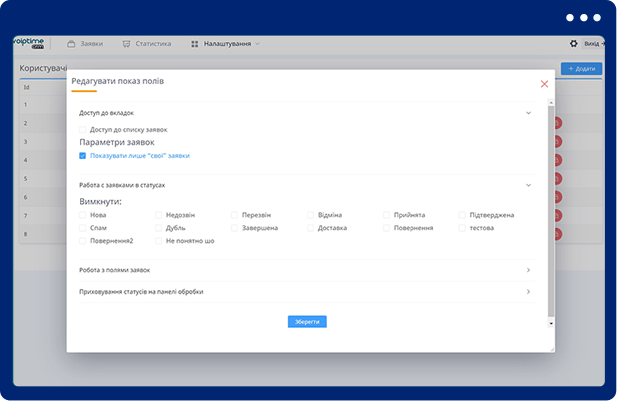Click the Вимкнути: heading
Viewport: 617px width, 401px height.
coord(100,201)
